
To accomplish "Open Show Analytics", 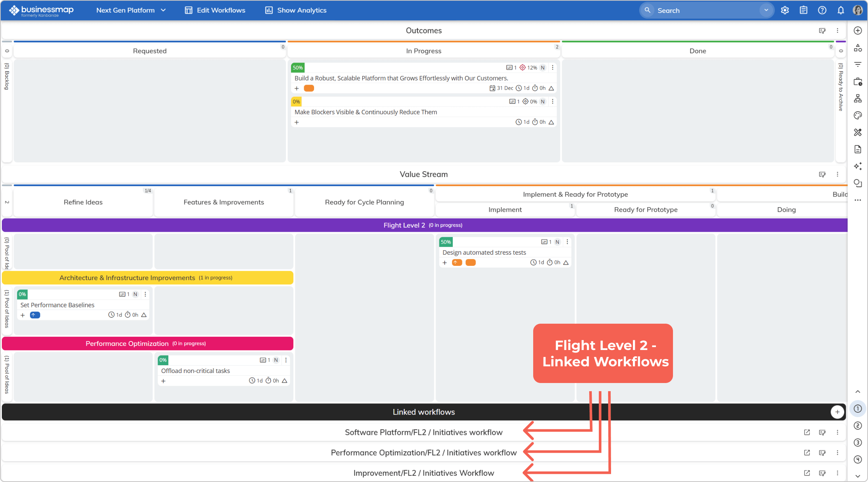I will (296, 10).
